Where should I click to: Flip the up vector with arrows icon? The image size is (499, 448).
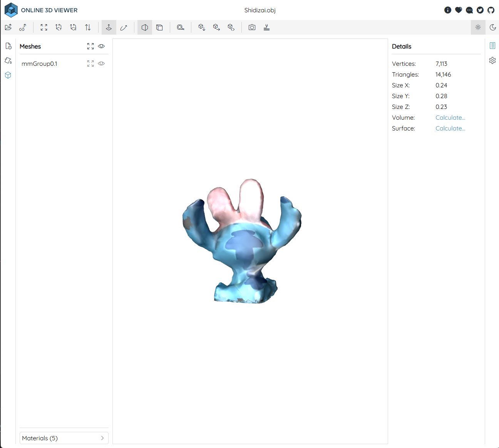88,27
